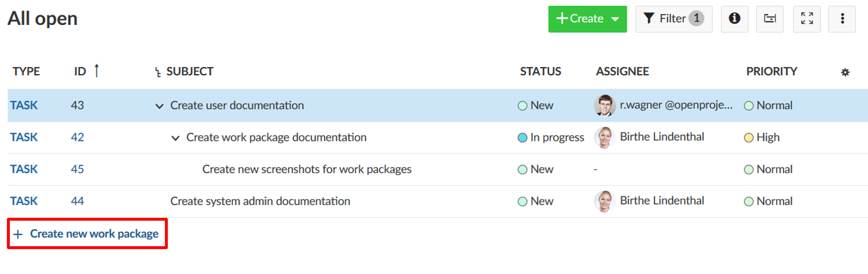Sort by the ID column header
This screenshot has height=274, width=868.
pos(80,72)
